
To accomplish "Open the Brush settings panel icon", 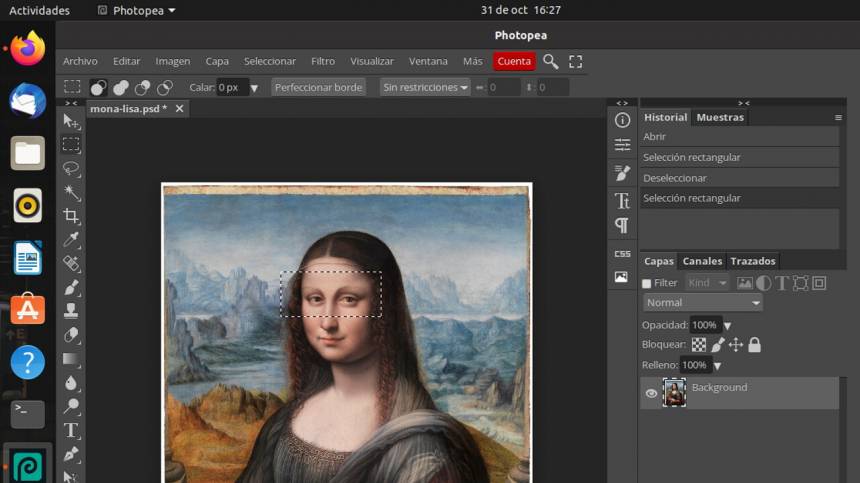I will [622, 173].
